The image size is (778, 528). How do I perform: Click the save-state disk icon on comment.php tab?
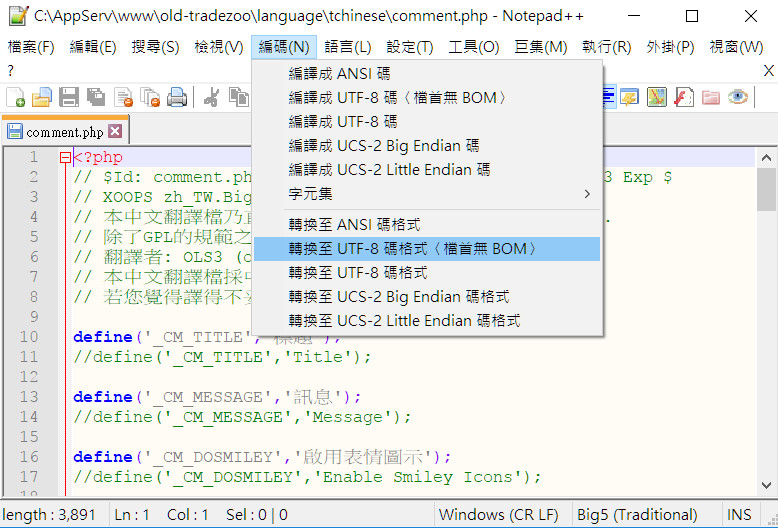tap(14, 132)
